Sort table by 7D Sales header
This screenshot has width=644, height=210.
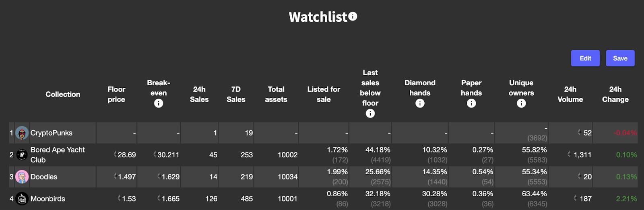pyautogui.click(x=236, y=94)
